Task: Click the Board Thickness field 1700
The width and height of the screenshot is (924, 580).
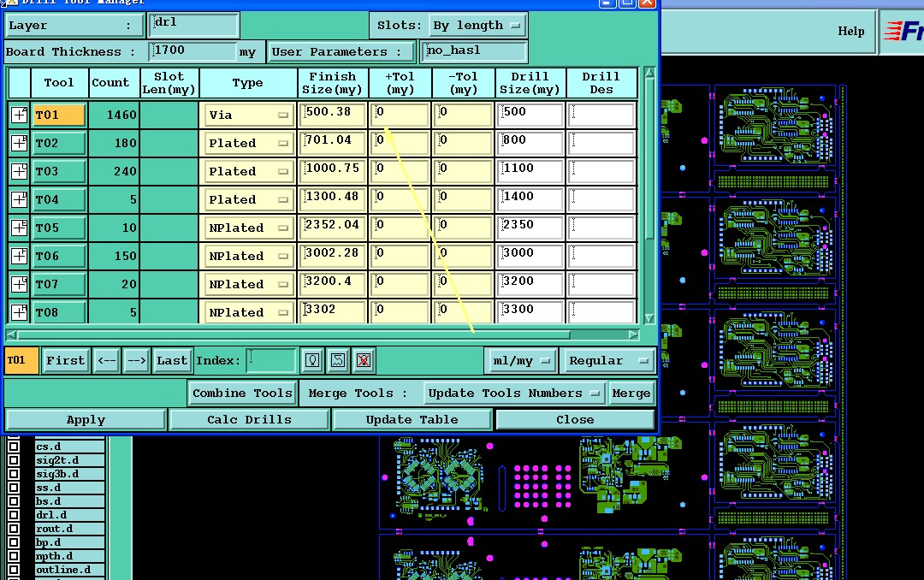Action: [194, 51]
